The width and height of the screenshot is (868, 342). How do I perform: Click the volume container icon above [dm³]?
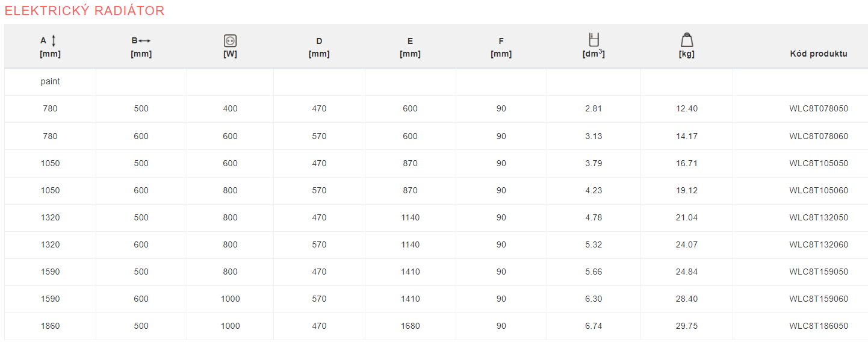pos(594,40)
